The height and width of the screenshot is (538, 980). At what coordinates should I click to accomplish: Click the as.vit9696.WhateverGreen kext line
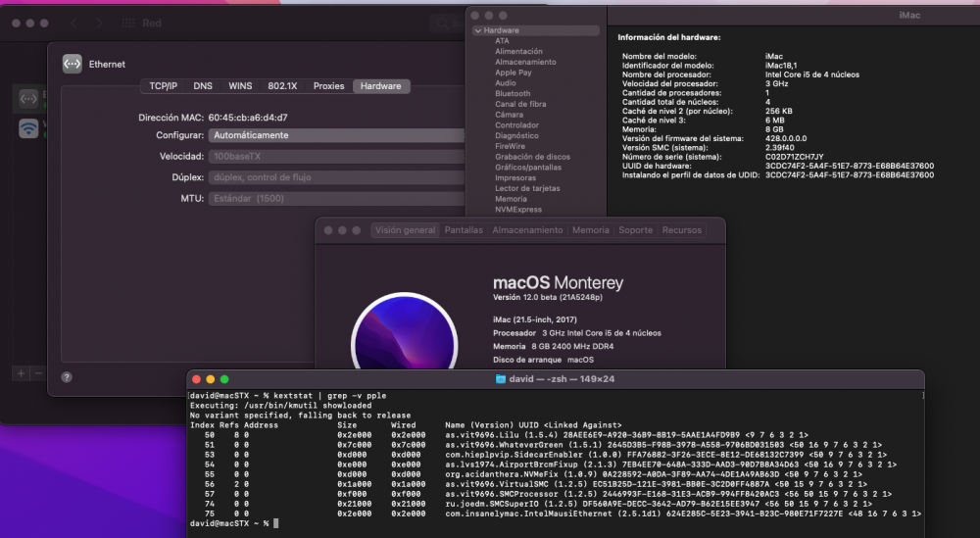[x=536, y=445]
